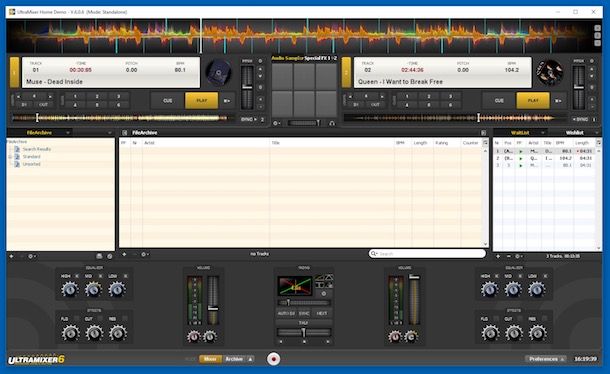Click Muse - Dead Inside cover art
Screen dimensions: 610x374
click(x=219, y=73)
